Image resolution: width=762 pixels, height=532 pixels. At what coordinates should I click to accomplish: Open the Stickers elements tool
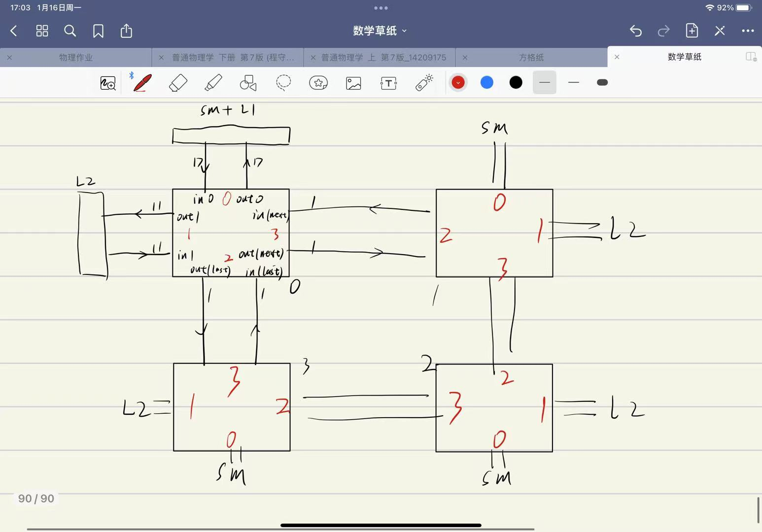click(318, 83)
